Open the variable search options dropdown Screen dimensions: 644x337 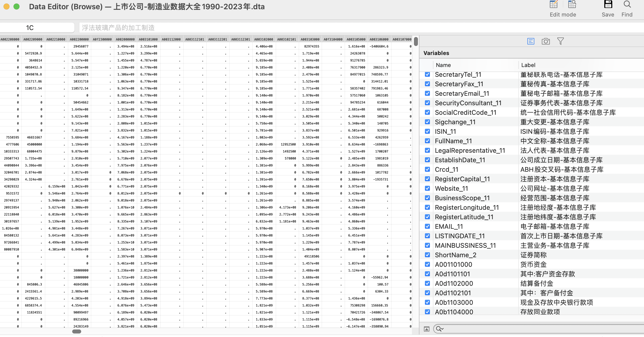[x=440, y=329]
